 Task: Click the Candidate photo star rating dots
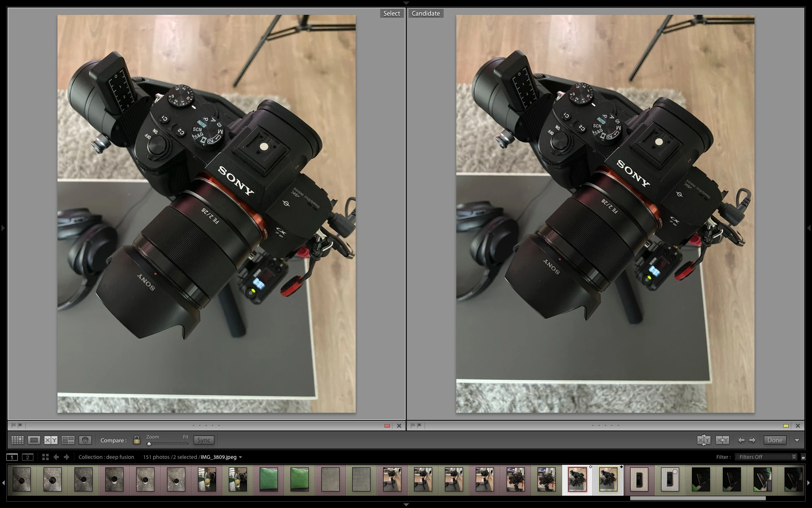click(x=606, y=425)
